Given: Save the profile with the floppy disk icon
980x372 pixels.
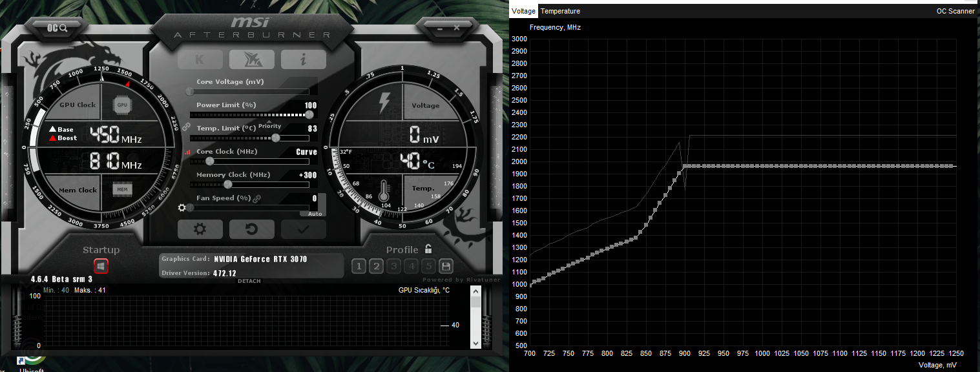Looking at the screenshot, I should (445, 266).
